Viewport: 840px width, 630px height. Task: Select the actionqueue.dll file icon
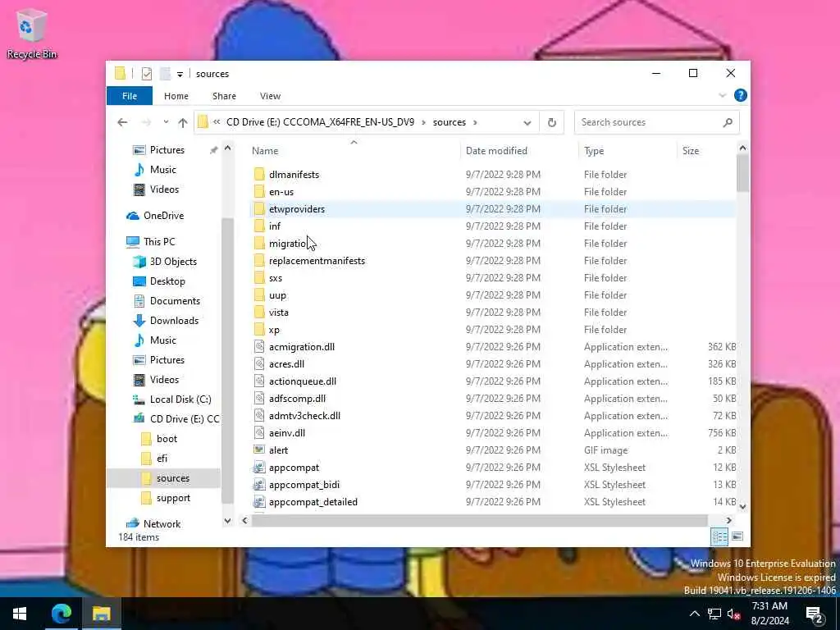click(259, 381)
